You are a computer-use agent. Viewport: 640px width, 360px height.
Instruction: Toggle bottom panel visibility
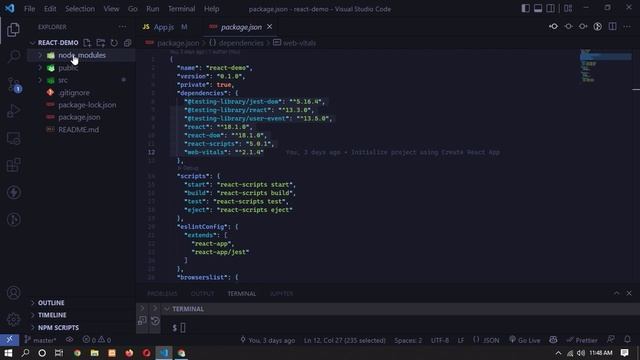[538, 8]
